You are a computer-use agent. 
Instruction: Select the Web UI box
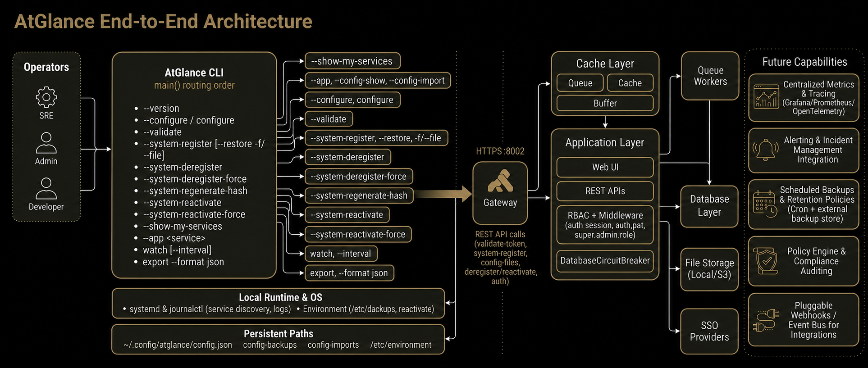pos(605,167)
